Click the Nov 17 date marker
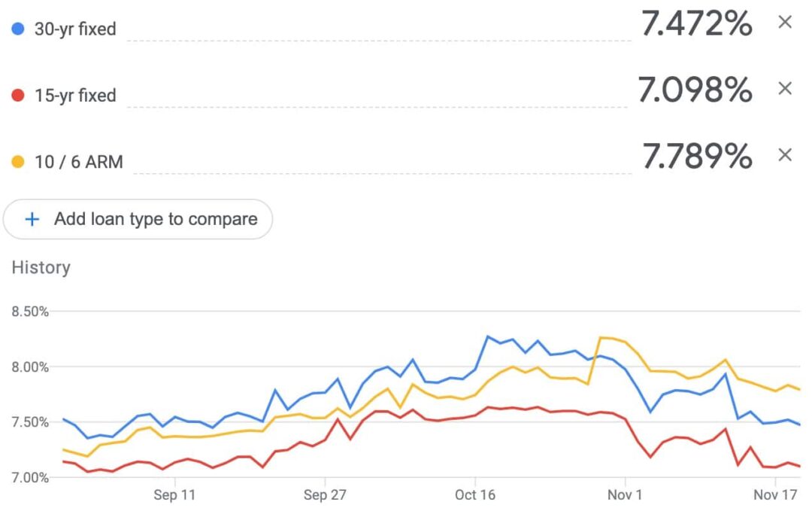The width and height of the screenshot is (812, 508). coord(775,494)
